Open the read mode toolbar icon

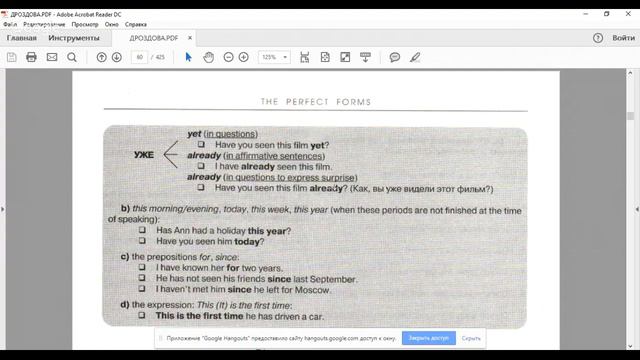tap(365, 57)
